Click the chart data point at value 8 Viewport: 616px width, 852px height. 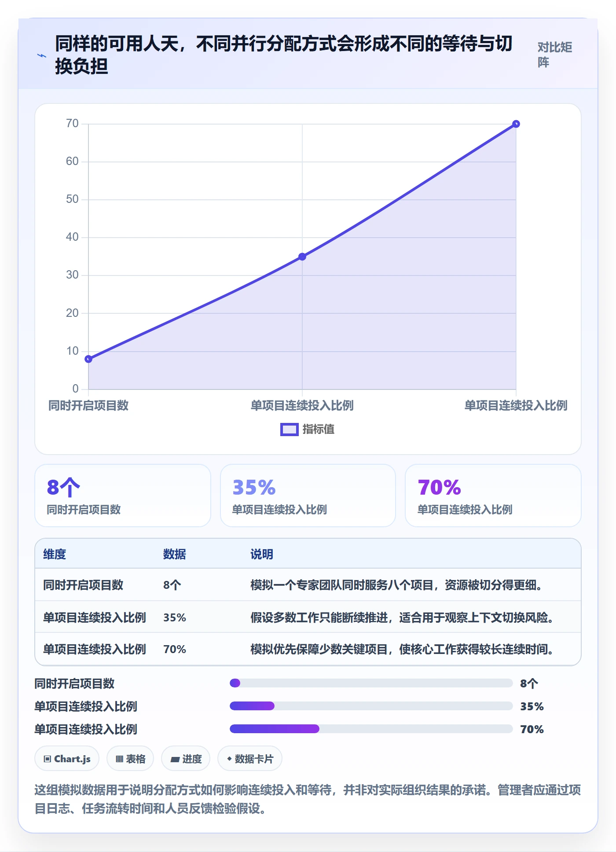tap(88, 359)
